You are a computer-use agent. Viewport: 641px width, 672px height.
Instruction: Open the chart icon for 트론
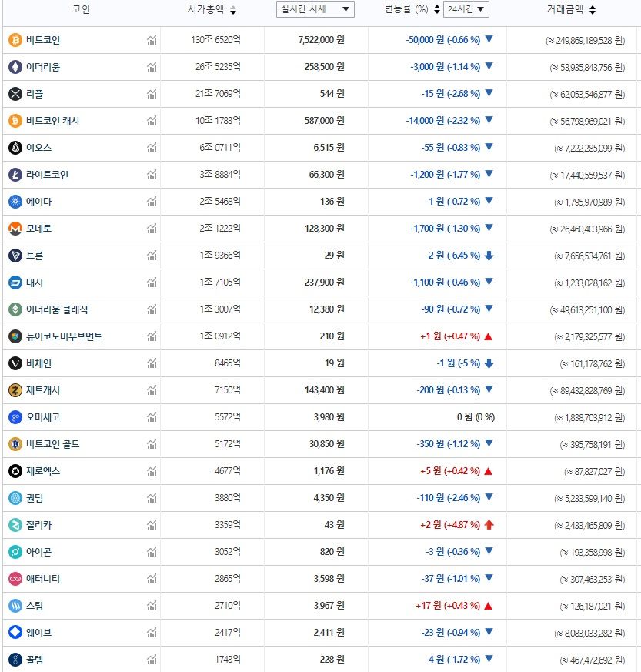tap(152, 256)
